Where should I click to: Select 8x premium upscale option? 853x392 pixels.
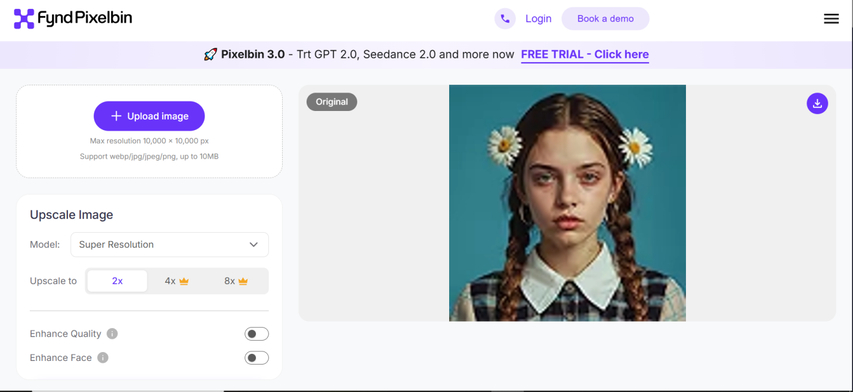236,281
